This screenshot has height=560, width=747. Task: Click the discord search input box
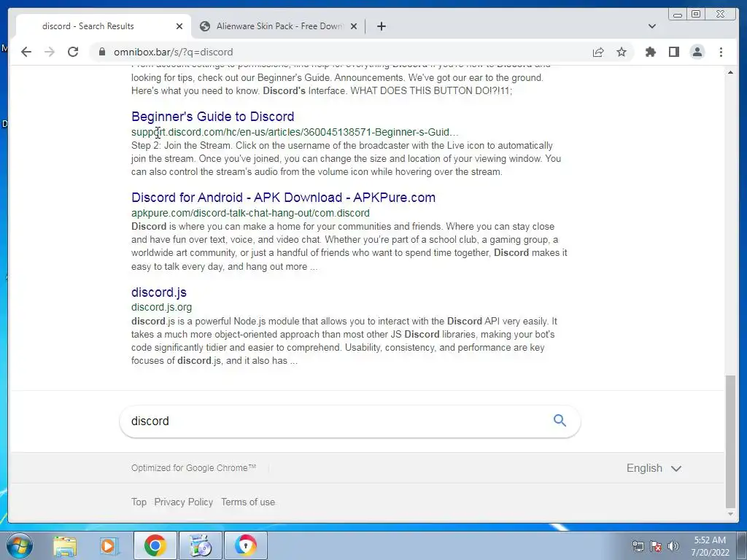click(333, 421)
